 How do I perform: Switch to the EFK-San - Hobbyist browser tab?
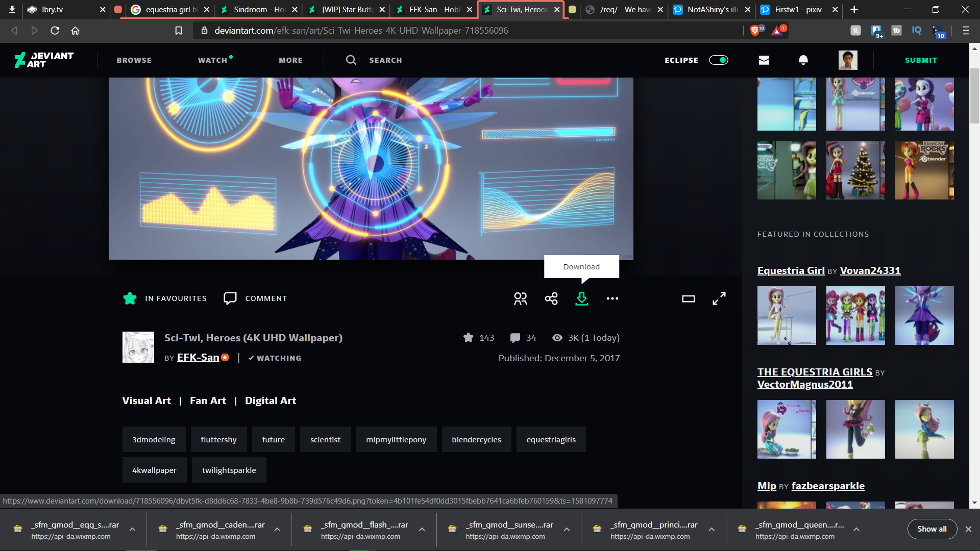tap(433, 10)
